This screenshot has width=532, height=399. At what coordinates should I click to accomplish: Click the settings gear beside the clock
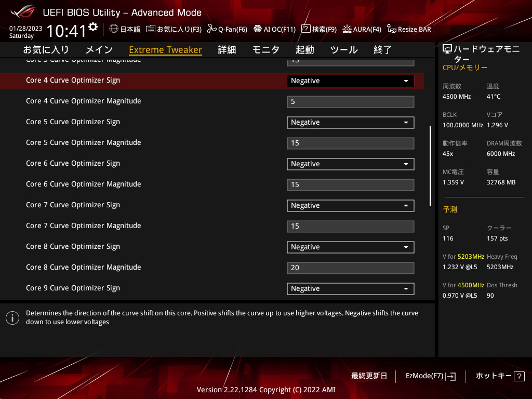[93, 27]
